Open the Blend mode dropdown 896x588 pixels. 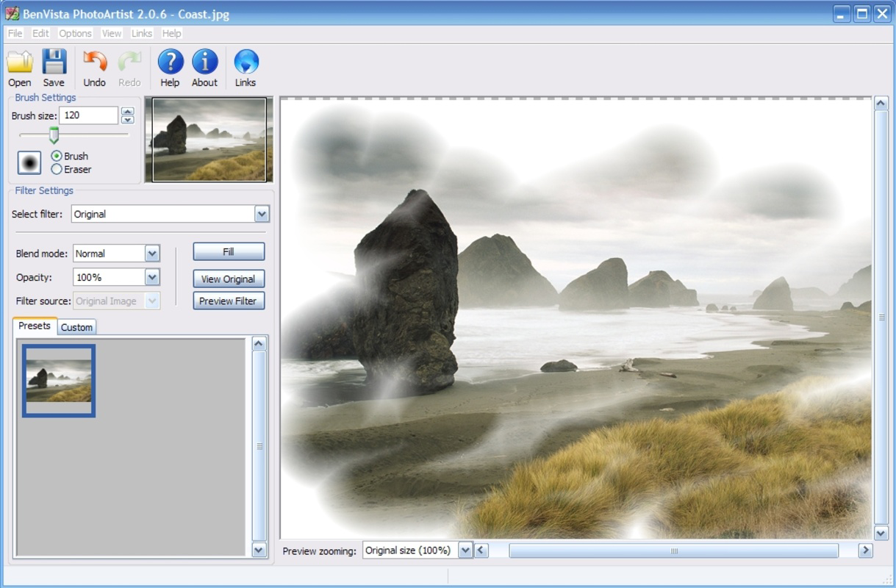(x=152, y=254)
